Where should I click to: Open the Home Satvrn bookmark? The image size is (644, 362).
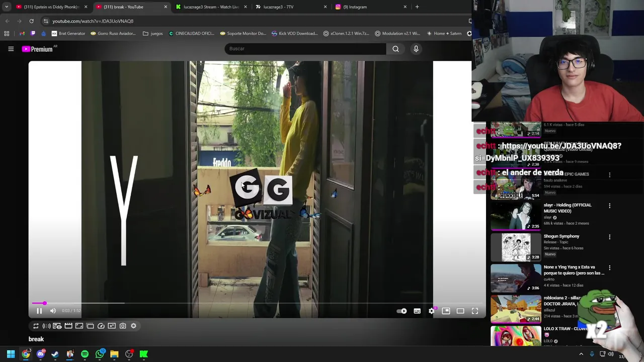(x=444, y=34)
